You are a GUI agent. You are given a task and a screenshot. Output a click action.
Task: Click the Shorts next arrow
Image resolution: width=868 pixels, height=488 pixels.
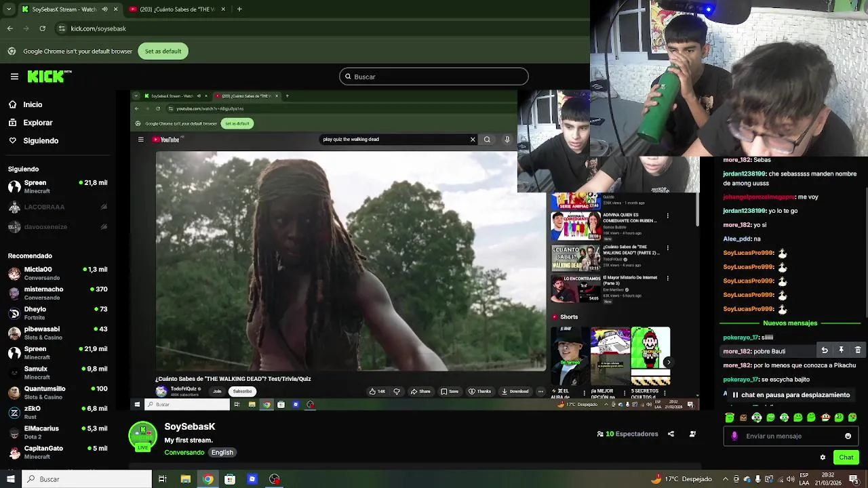(x=668, y=362)
